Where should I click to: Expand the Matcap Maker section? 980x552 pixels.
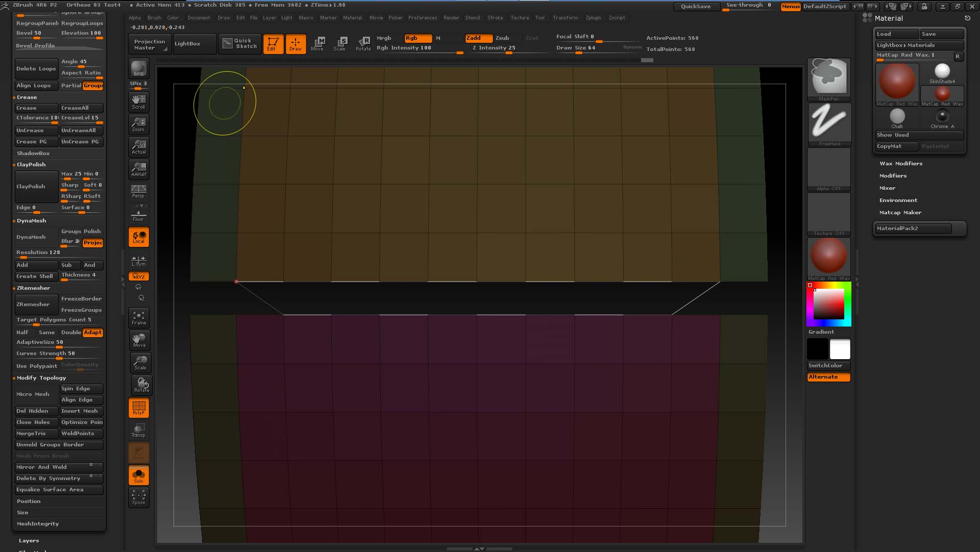point(900,213)
